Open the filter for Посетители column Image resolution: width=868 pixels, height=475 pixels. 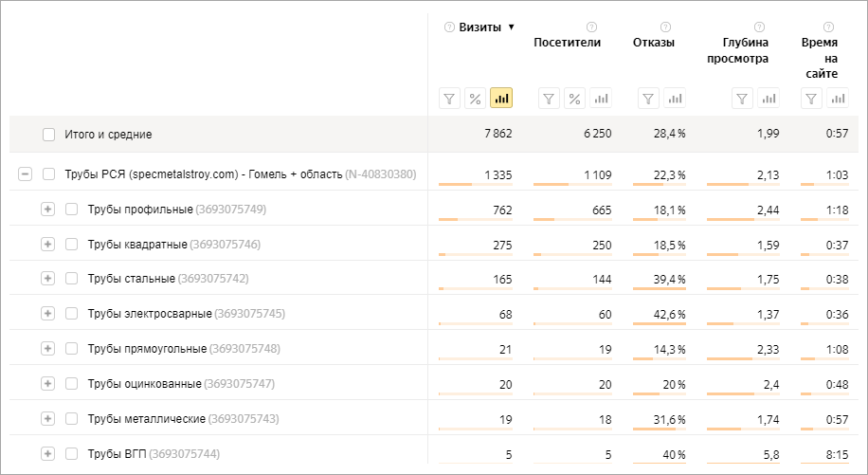point(549,98)
